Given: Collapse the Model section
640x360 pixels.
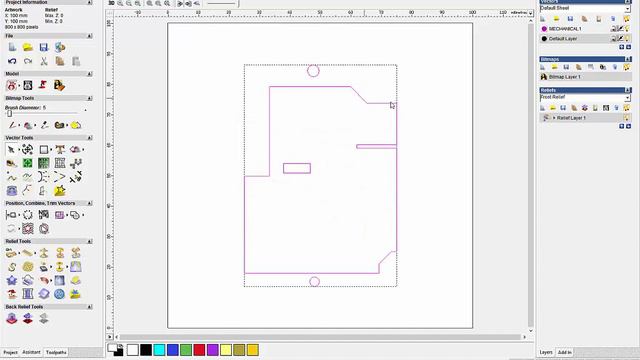Looking at the screenshot, I should pos(89,74).
